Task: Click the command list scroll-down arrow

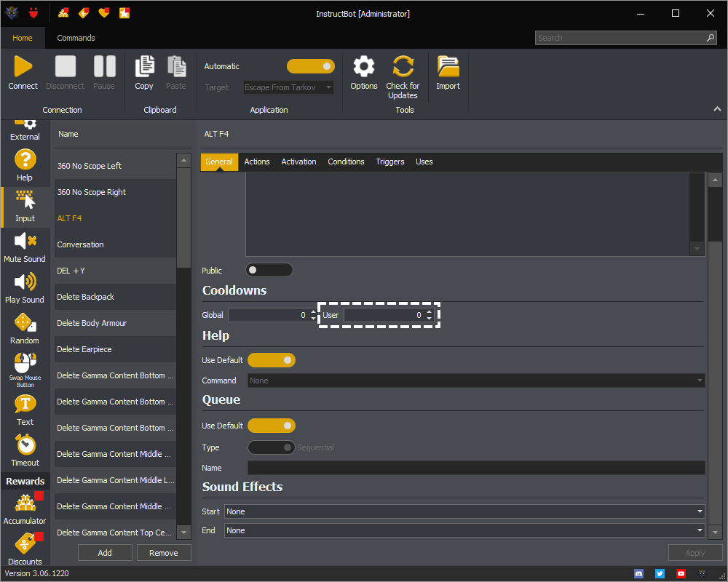Action: (184, 533)
